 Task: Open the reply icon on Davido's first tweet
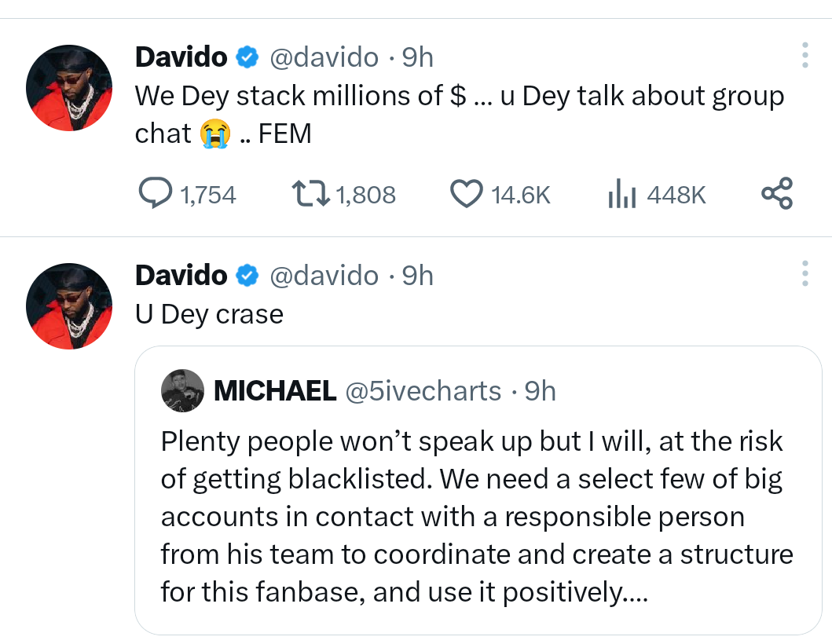(x=155, y=194)
